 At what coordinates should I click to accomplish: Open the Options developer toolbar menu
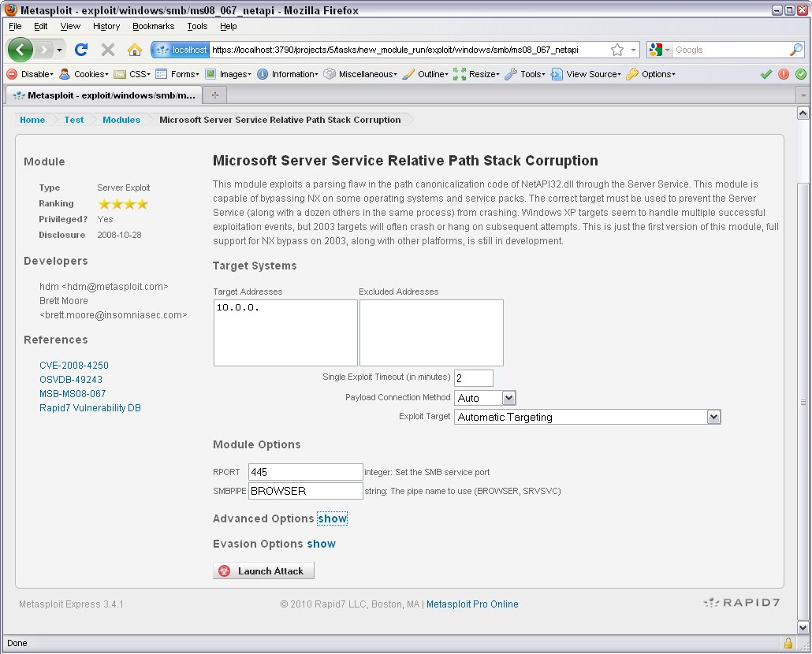(650, 74)
